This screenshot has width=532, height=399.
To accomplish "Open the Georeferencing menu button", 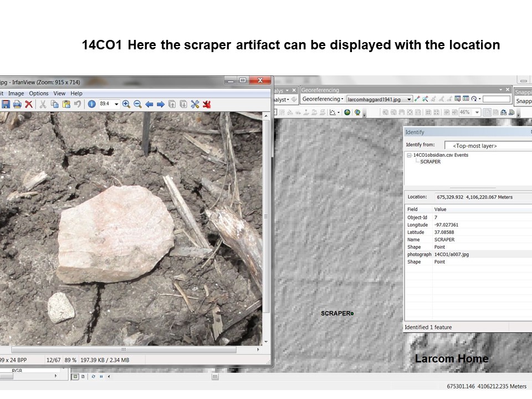I will (322, 99).
